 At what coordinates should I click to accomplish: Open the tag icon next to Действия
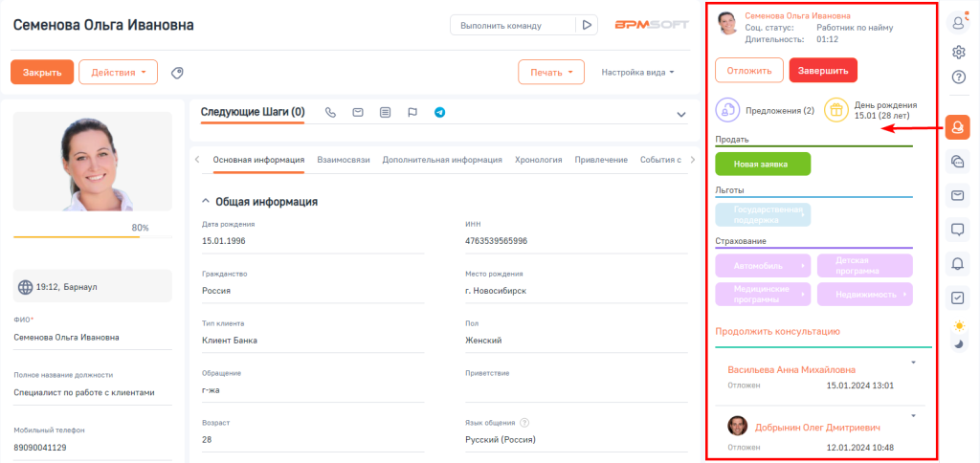click(177, 73)
